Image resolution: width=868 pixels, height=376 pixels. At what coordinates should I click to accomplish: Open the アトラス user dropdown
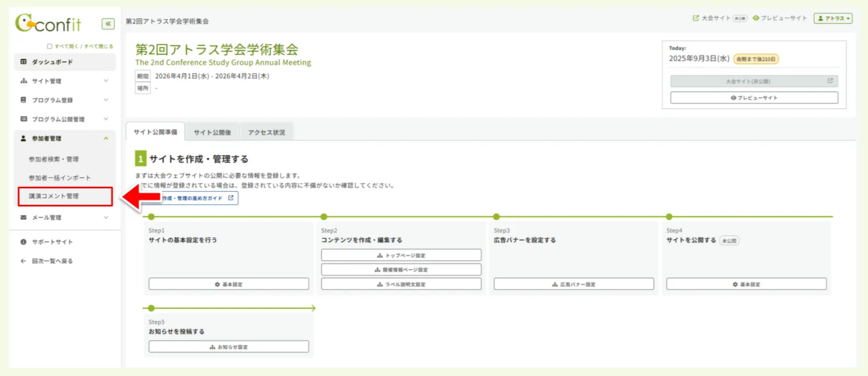point(833,19)
